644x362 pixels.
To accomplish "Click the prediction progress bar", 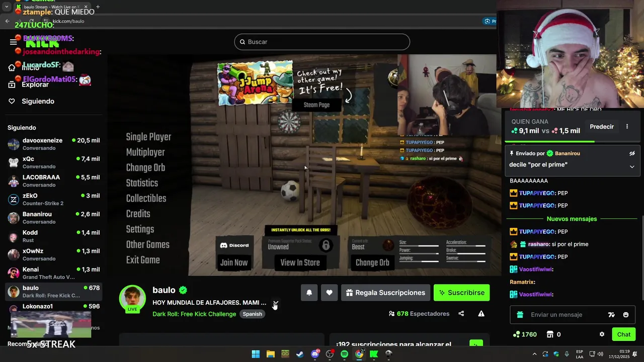I will click(572, 141).
